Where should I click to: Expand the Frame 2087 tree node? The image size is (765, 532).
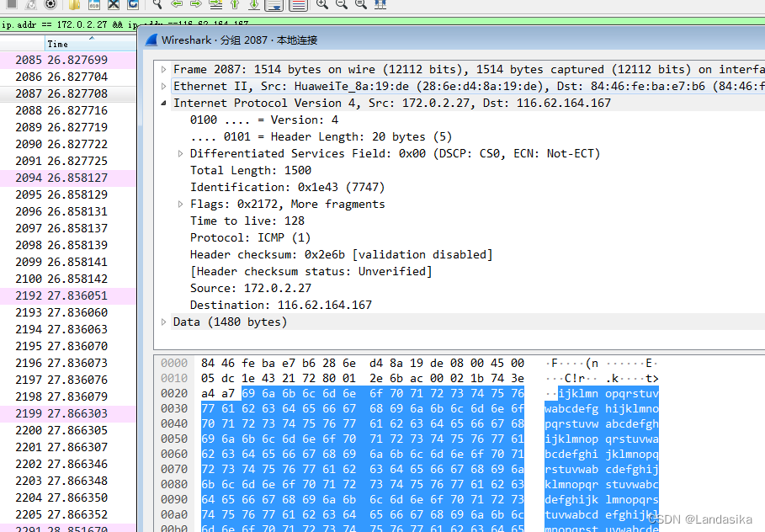point(164,69)
